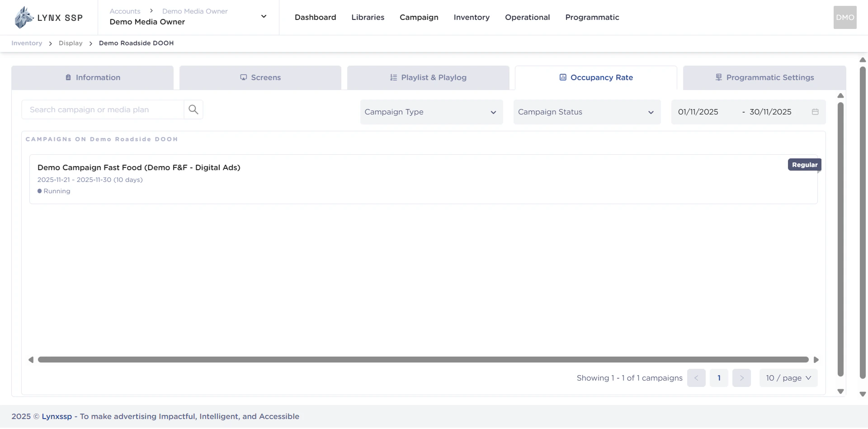This screenshot has height=429, width=868.
Task: Click the Accounts breadcrumb link
Action: pos(125,11)
